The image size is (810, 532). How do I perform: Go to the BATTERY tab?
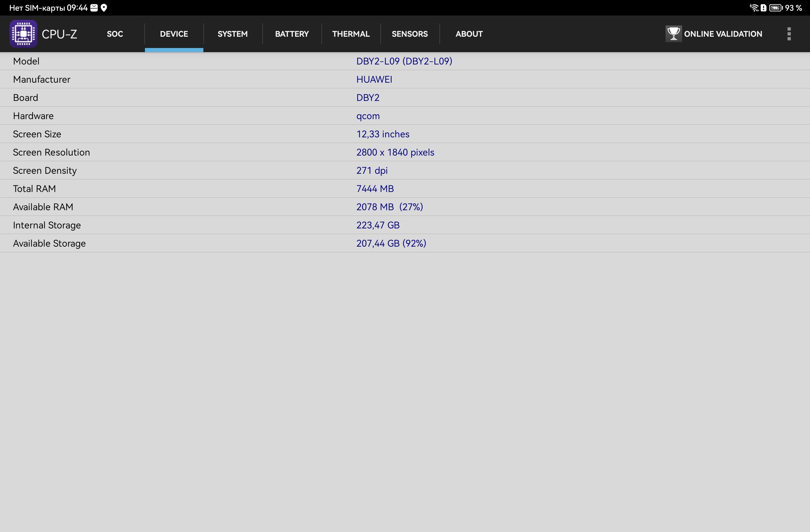292,34
